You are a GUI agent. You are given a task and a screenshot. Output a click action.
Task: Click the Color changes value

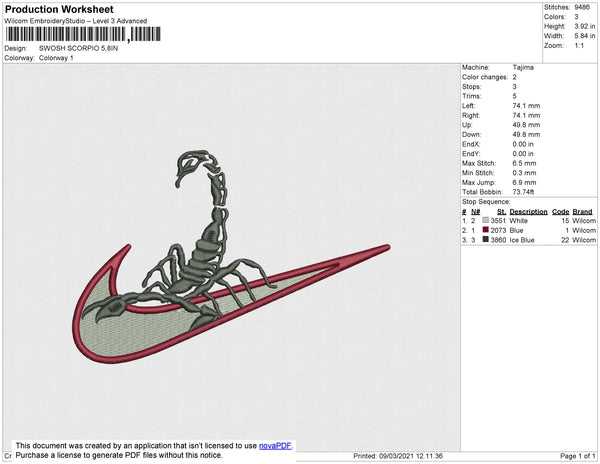click(514, 77)
